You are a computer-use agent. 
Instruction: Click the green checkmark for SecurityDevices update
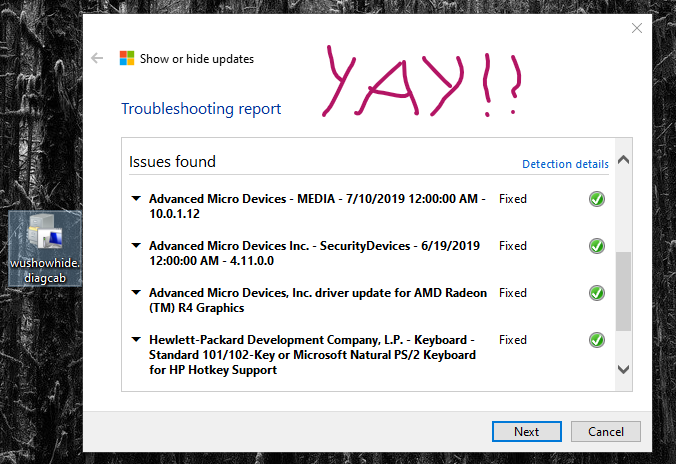(597, 246)
